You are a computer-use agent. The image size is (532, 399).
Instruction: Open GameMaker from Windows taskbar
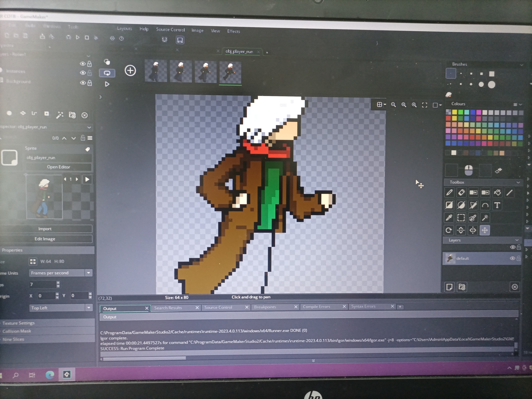67,374
